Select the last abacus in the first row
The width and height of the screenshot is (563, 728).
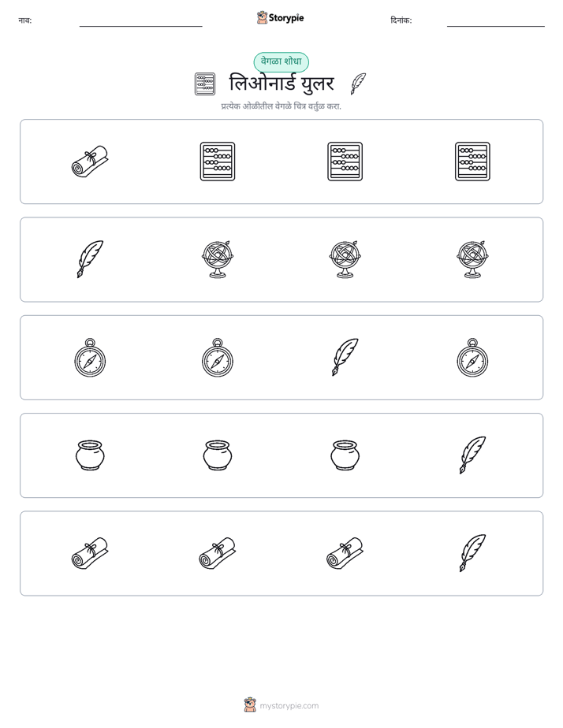point(472,162)
